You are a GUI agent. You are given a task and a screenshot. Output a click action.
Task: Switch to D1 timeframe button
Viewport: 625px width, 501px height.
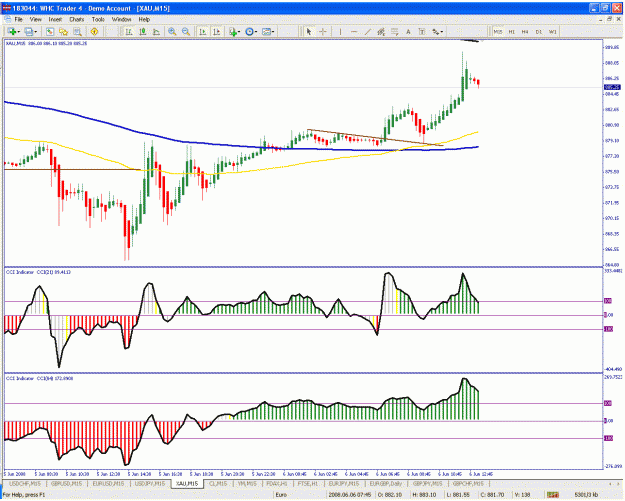tap(539, 31)
